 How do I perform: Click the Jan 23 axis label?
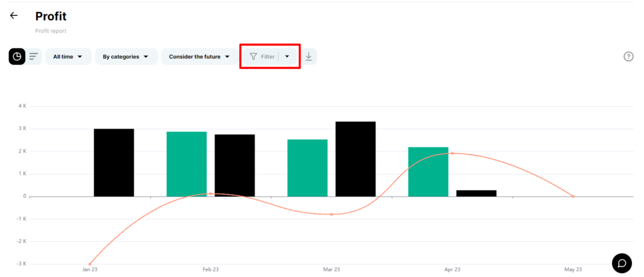click(90, 269)
